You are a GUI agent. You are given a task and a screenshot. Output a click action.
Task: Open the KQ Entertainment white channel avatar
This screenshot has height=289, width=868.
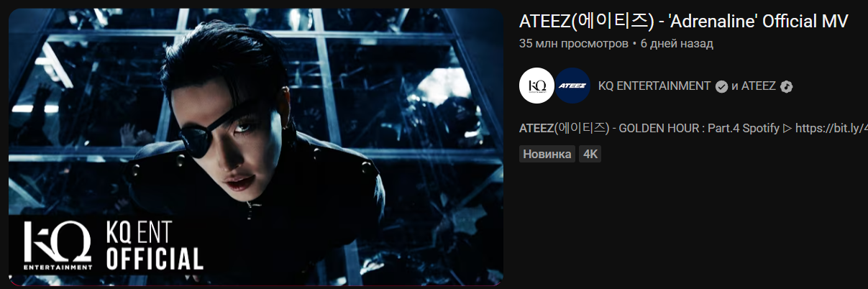coord(536,86)
